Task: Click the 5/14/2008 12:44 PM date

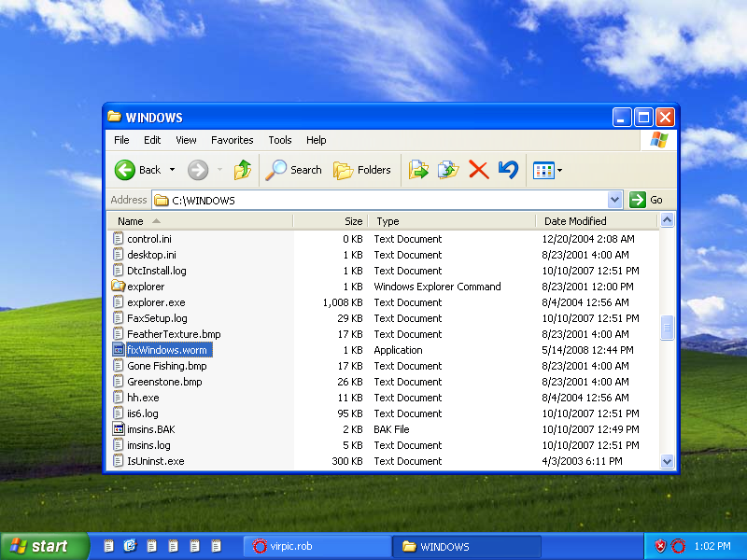Action: point(587,350)
